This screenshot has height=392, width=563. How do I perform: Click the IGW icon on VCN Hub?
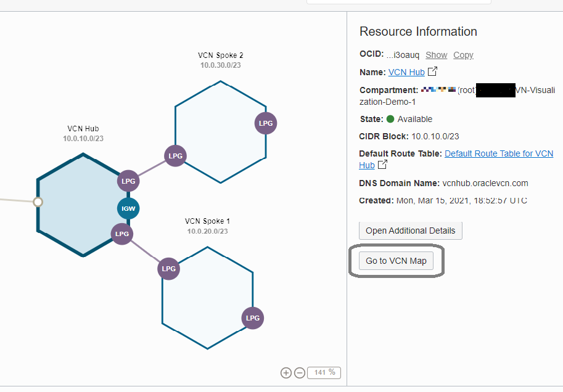[128, 208]
